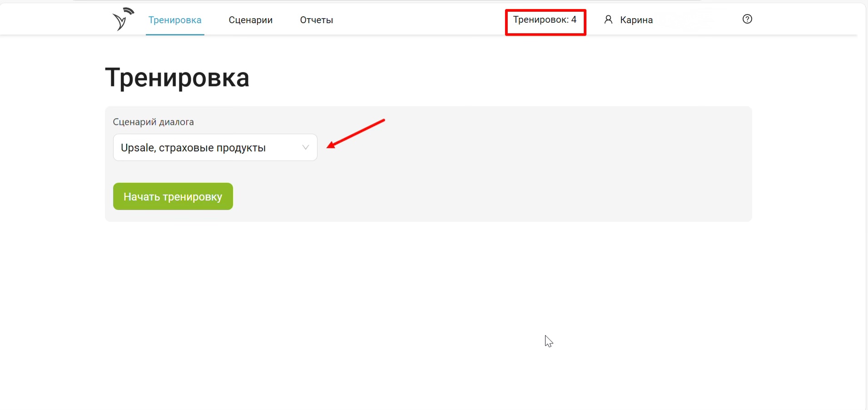Click the blank white area below the panel
This screenshot has height=410, width=868.
tap(409, 309)
